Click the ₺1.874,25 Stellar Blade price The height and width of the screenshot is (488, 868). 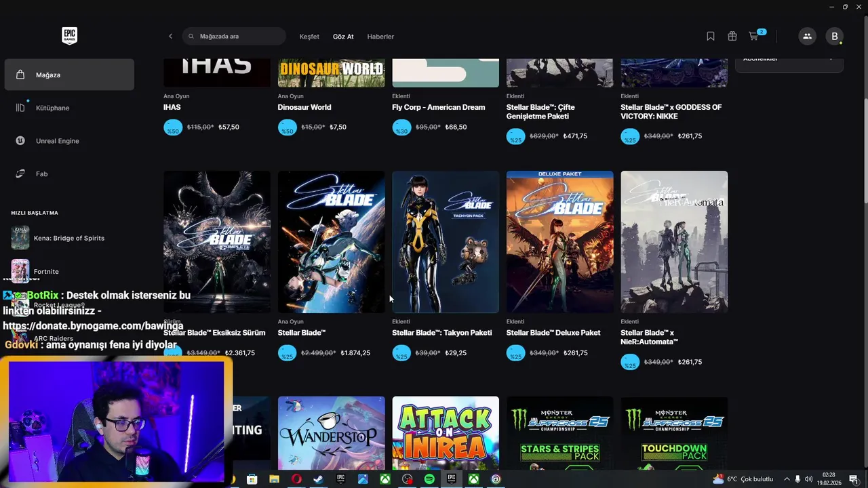pos(355,353)
